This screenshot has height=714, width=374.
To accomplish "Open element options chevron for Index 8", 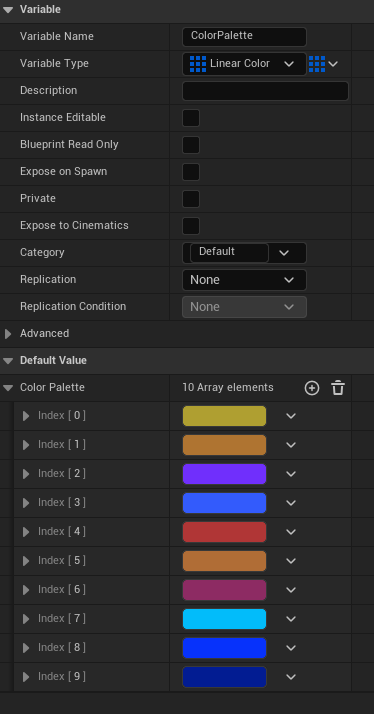I will (x=291, y=648).
